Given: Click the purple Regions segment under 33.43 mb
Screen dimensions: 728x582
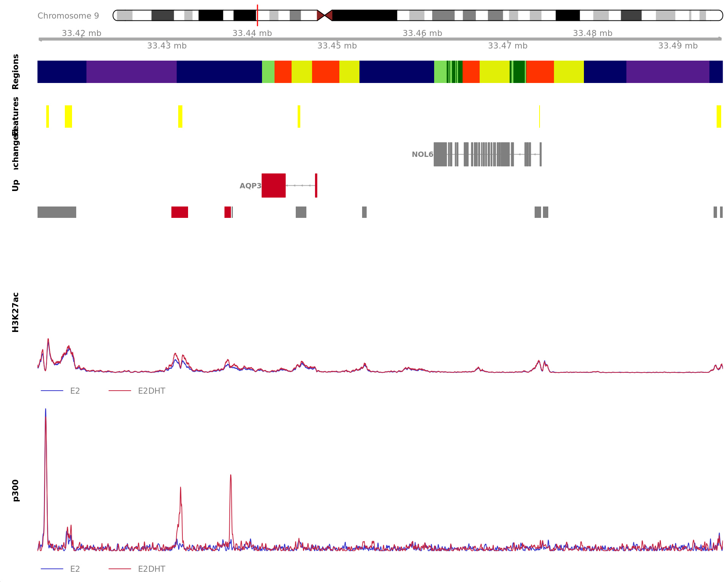Looking at the screenshot, I should pos(132,72).
